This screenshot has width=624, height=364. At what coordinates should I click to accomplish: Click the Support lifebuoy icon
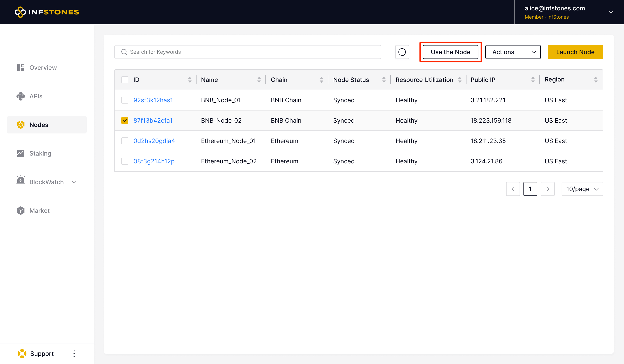[22, 353]
